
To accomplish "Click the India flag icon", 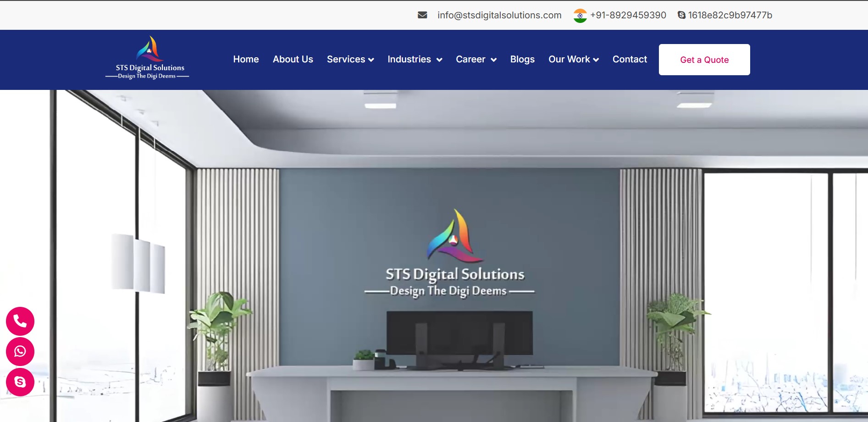I will tap(580, 16).
